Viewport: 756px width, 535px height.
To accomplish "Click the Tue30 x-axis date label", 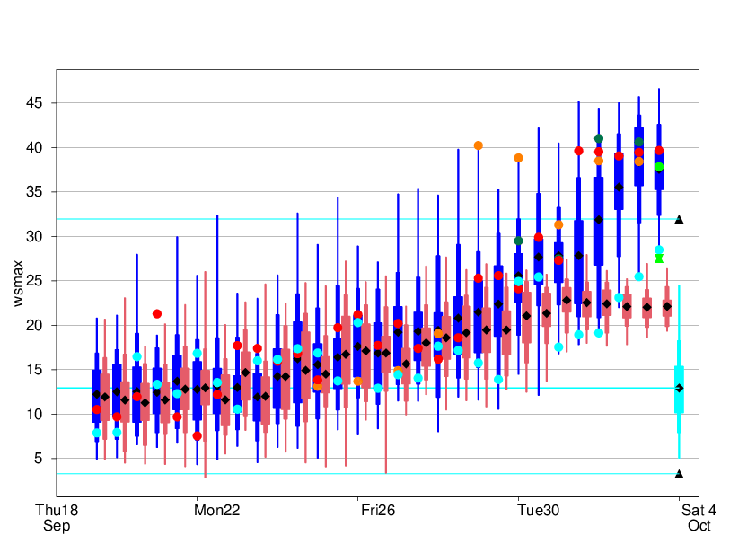I will [539, 511].
